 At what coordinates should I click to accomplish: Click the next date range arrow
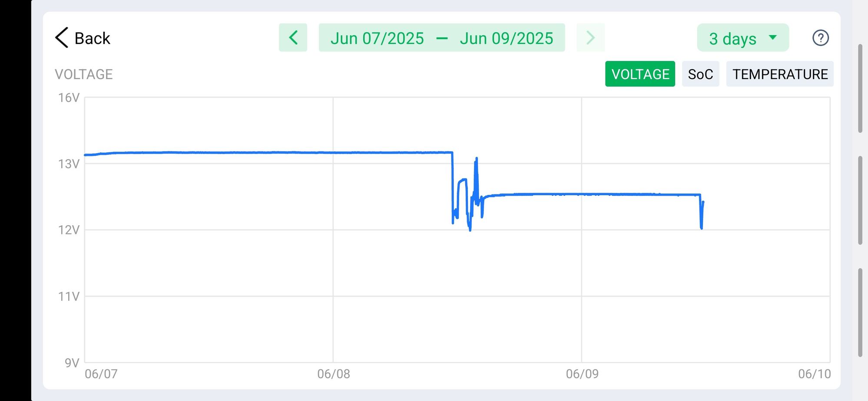590,38
